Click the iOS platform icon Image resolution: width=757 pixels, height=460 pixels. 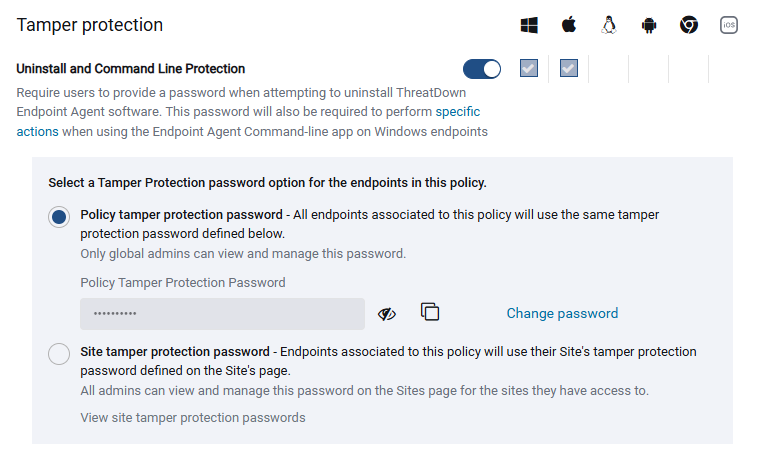(x=729, y=25)
